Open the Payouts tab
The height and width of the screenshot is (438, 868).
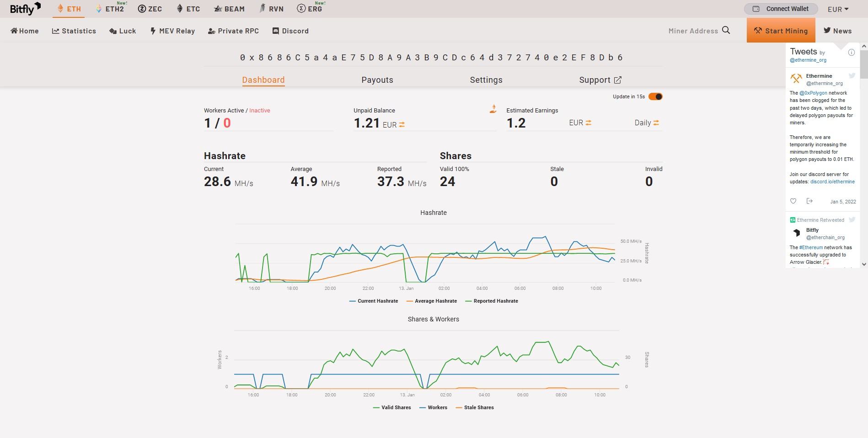pyautogui.click(x=377, y=80)
